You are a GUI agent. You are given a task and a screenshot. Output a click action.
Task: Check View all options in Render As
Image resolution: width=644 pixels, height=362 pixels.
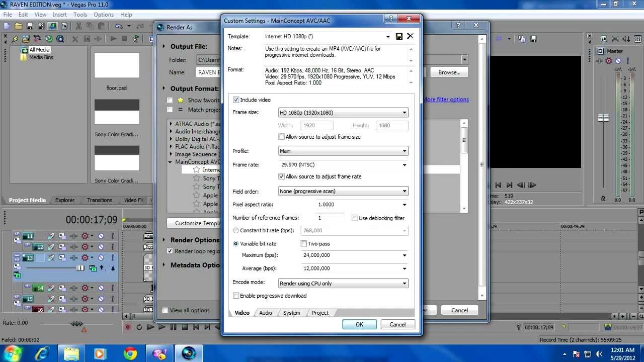[165, 310]
